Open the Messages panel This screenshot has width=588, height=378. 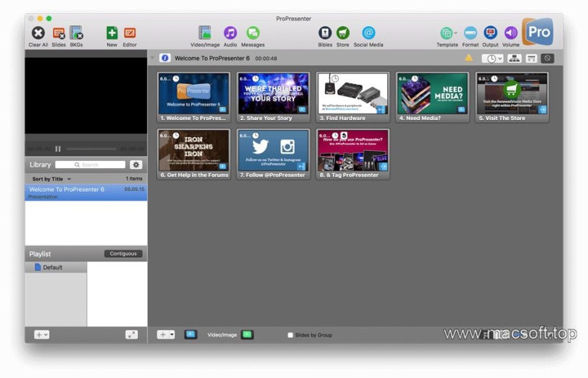[x=253, y=33]
